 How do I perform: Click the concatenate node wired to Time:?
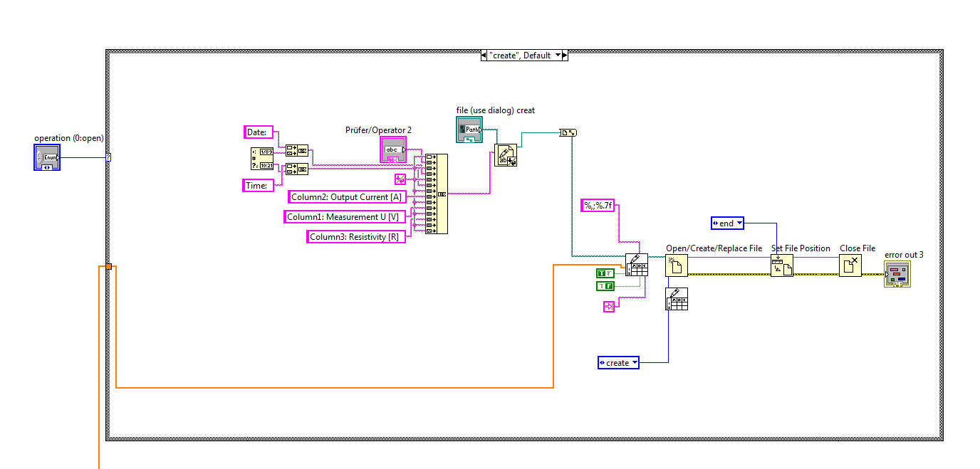[x=297, y=169]
